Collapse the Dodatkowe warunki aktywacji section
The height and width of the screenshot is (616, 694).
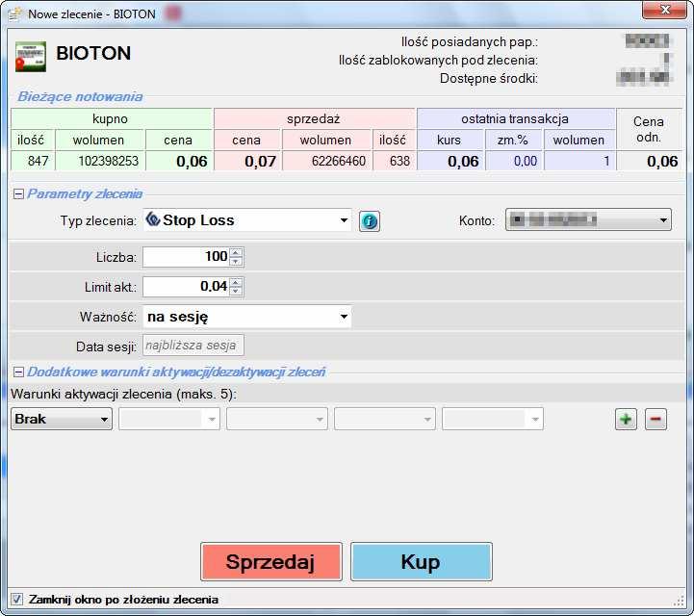click(x=18, y=372)
